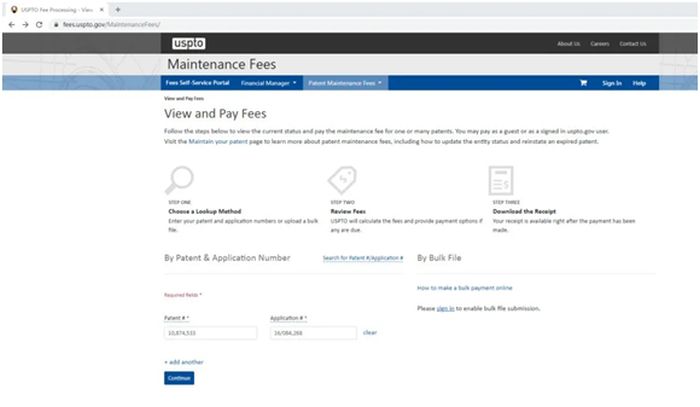Open the shopping cart icon
700x407 pixels.
[583, 83]
